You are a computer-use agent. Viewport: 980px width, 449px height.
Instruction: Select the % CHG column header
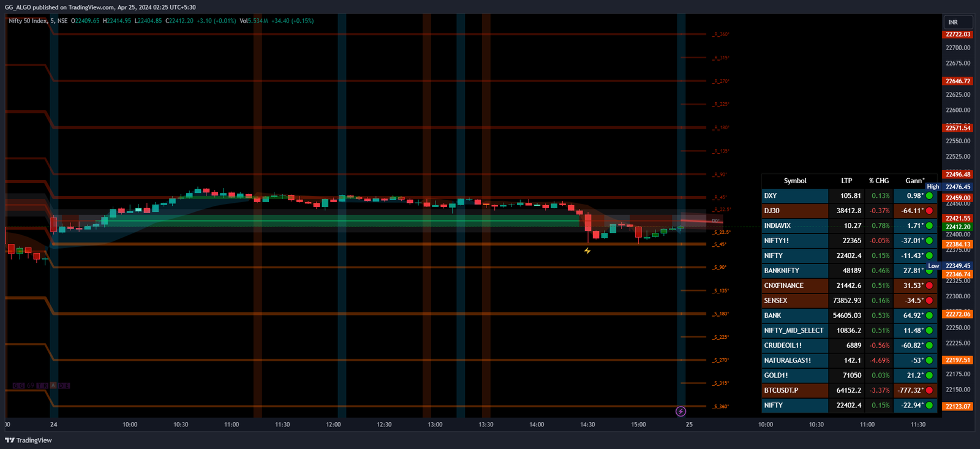pos(879,181)
